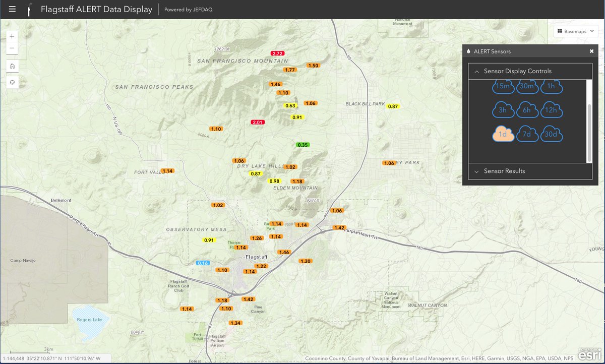Select the 15m cloud interval icon
This screenshot has height=364, width=605.
point(503,87)
